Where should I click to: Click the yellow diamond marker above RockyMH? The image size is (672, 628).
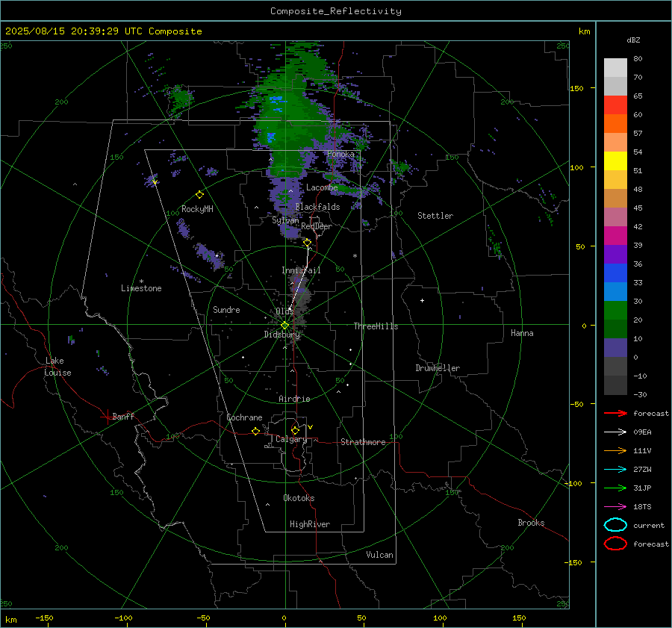pyautogui.click(x=199, y=195)
